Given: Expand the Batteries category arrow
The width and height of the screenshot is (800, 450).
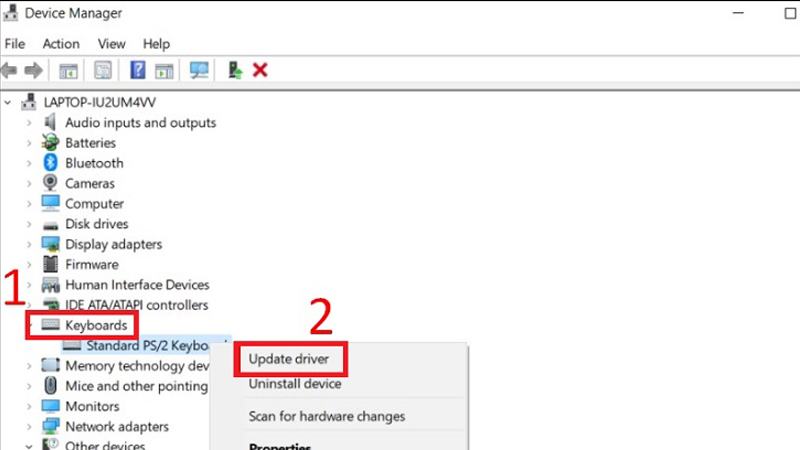Looking at the screenshot, I should point(28,143).
